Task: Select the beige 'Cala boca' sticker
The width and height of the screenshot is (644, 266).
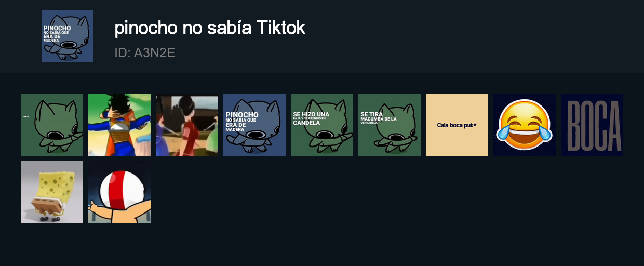Action: 457,125
